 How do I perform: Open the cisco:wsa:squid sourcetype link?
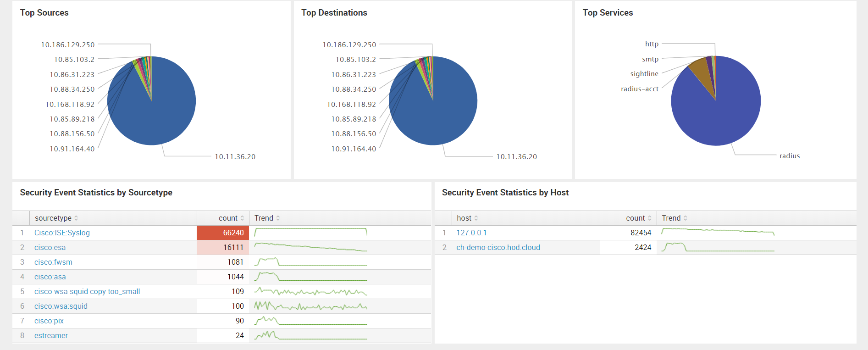coord(61,306)
